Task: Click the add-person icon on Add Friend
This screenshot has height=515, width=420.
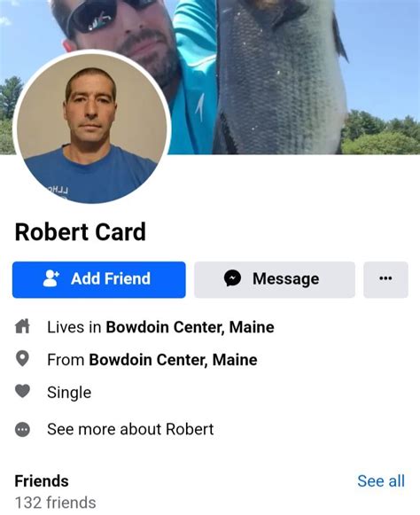Action: pos(51,278)
